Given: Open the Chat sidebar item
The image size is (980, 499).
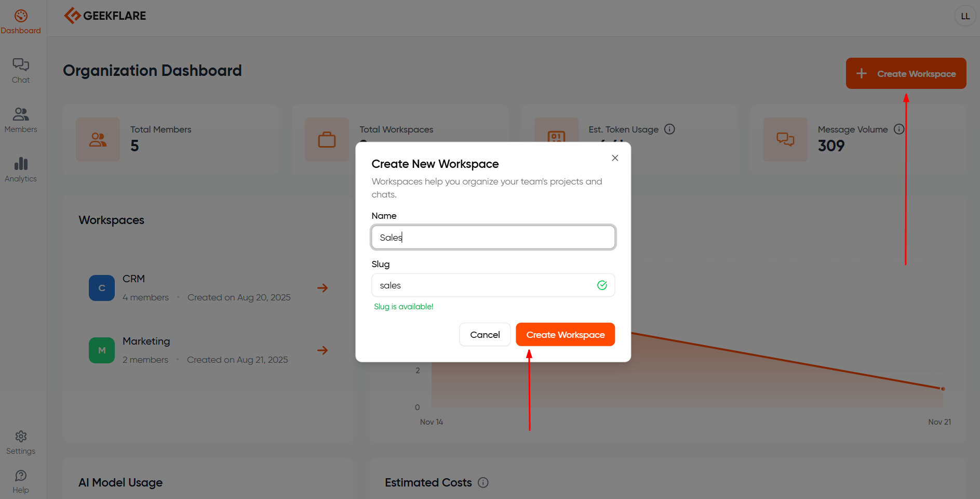Looking at the screenshot, I should pos(21,71).
